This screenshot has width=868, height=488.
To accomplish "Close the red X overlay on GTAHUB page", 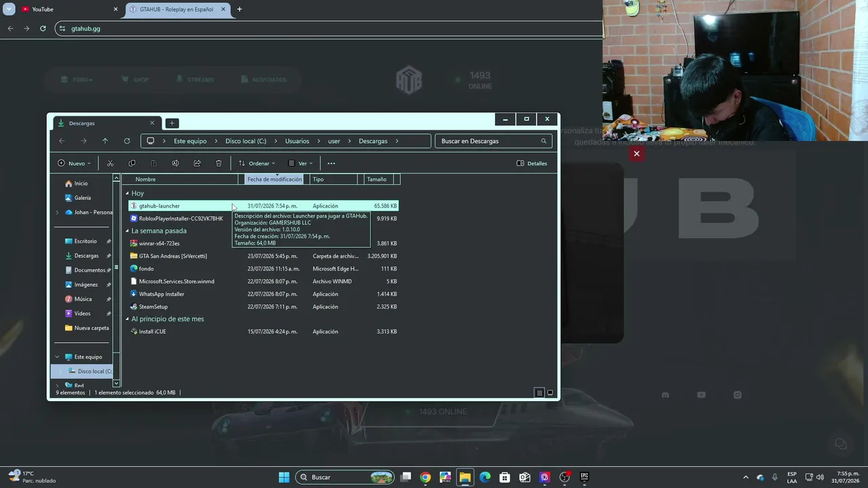I will pyautogui.click(x=636, y=154).
